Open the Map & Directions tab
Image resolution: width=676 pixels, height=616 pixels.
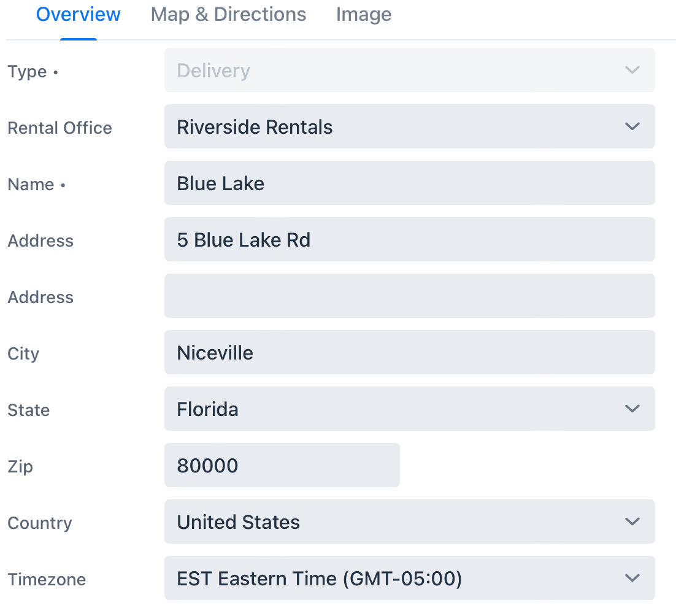click(x=228, y=15)
